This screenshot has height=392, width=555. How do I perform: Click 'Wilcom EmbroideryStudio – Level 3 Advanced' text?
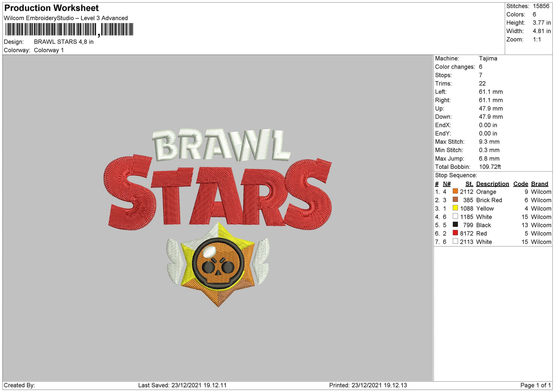[x=66, y=18]
